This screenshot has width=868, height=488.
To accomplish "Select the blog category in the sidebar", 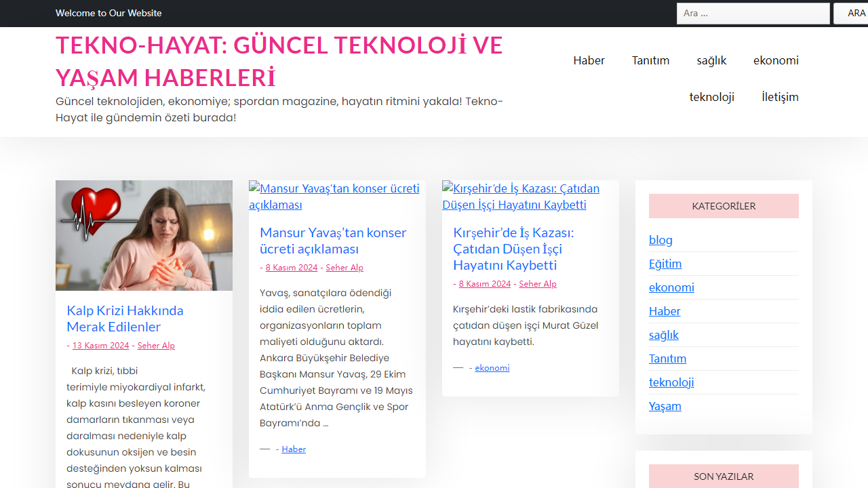I will [x=660, y=239].
